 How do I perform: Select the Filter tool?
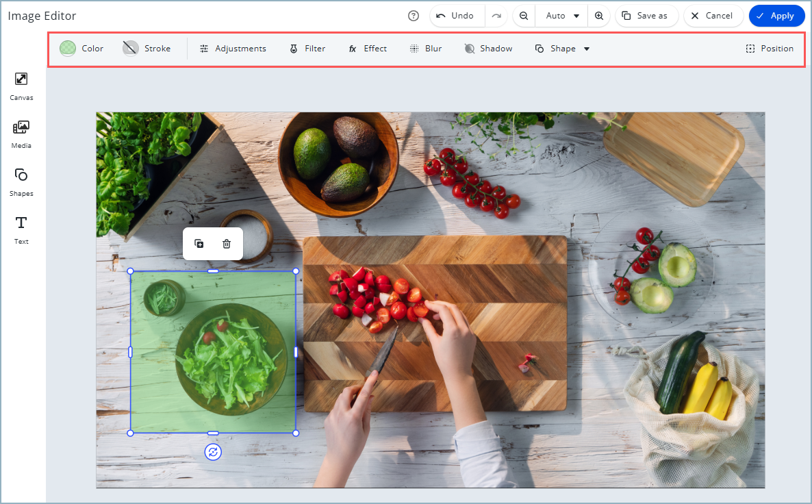point(307,48)
